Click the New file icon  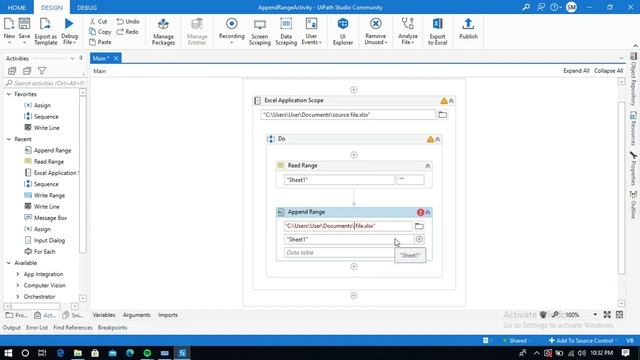pyautogui.click(x=9, y=25)
